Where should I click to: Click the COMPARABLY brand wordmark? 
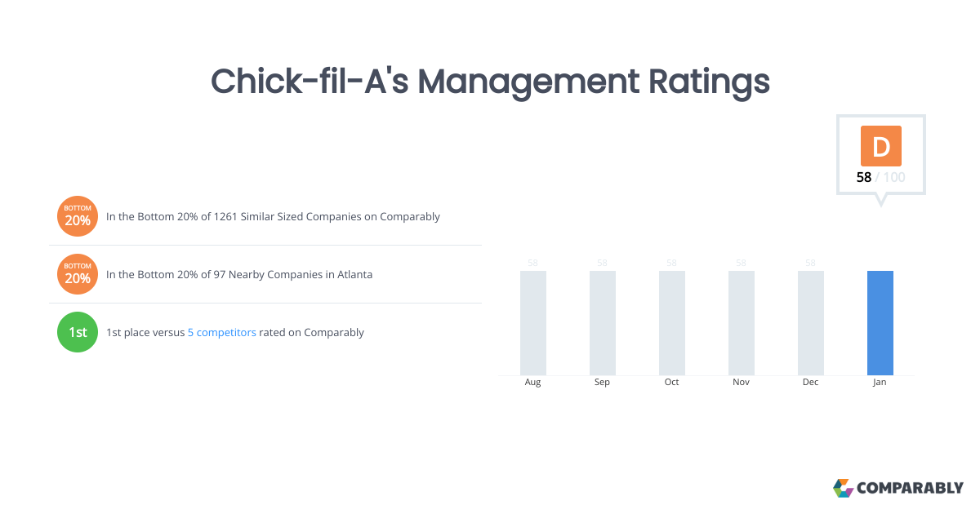pos(910,489)
